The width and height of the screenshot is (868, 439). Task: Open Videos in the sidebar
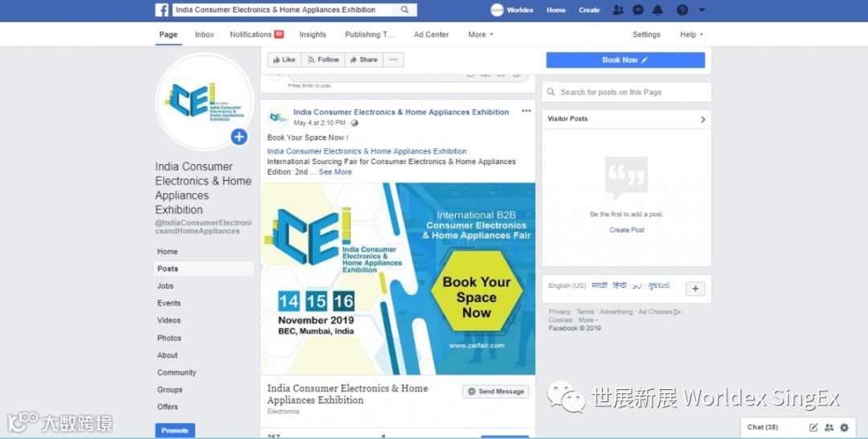point(168,320)
